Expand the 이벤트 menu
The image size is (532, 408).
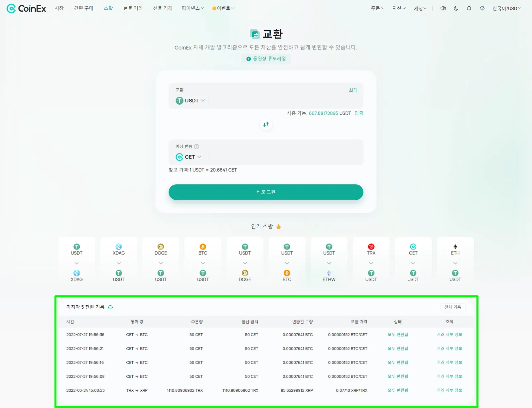(x=223, y=8)
